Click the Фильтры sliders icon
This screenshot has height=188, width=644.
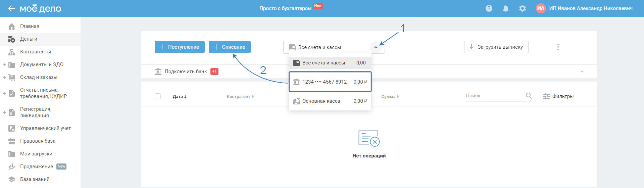(x=546, y=96)
